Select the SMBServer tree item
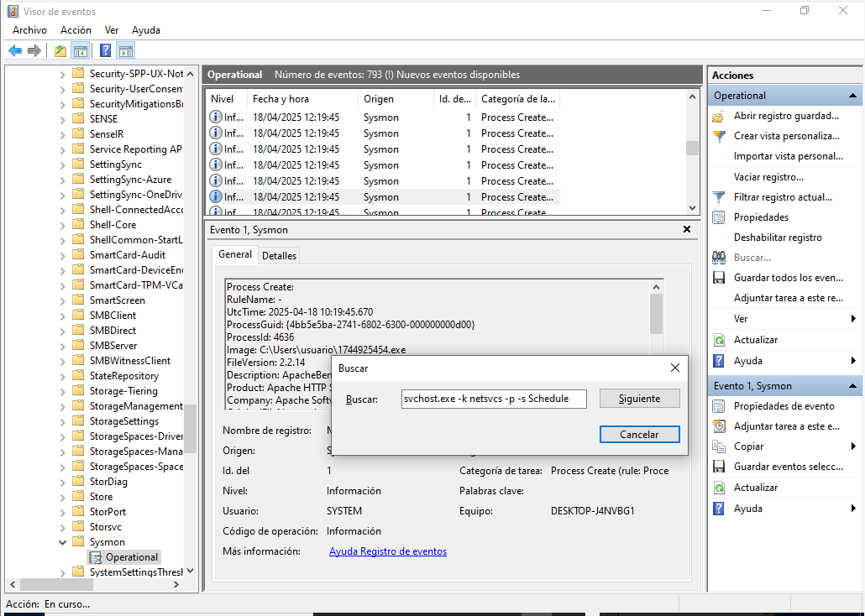Image resolution: width=865 pixels, height=616 pixels. pyautogui.click(x=113, y=346)
